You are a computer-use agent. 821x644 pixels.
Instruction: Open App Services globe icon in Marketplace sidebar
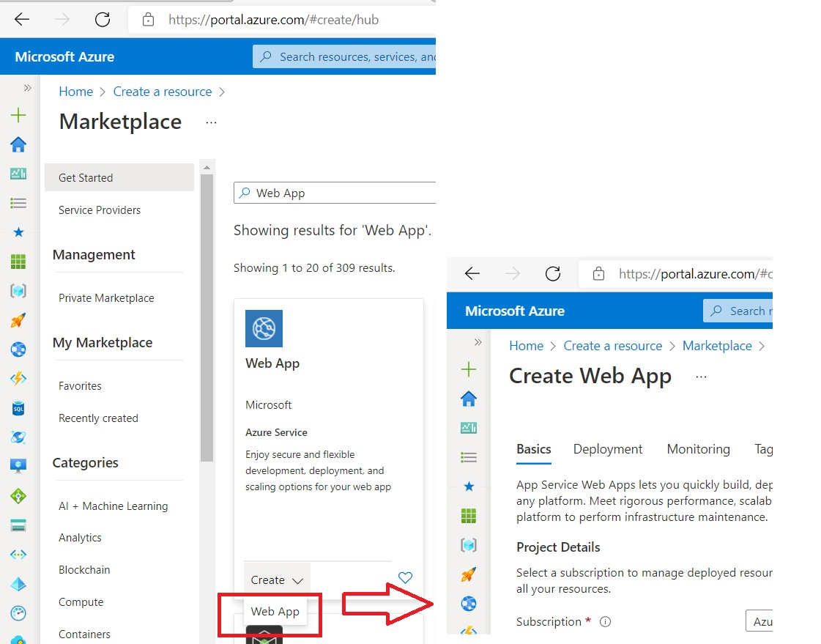pos(18,349)
